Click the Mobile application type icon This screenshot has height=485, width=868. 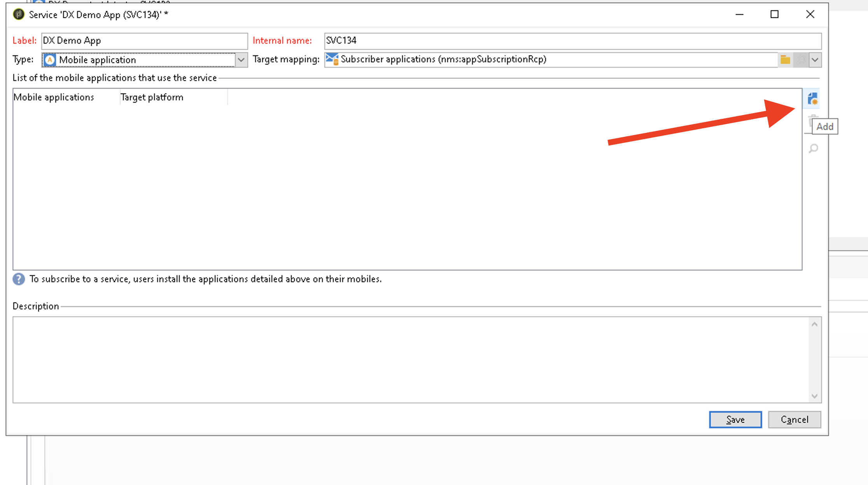[x=50, y=60]
